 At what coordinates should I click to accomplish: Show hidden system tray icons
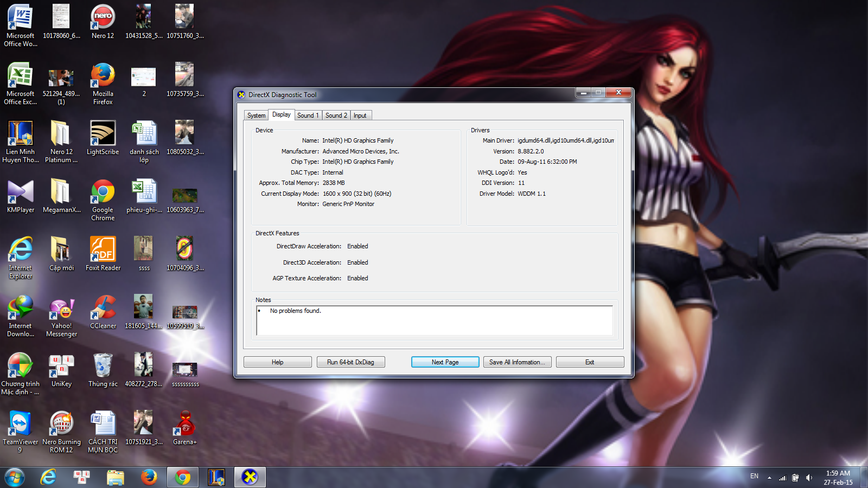769,478
